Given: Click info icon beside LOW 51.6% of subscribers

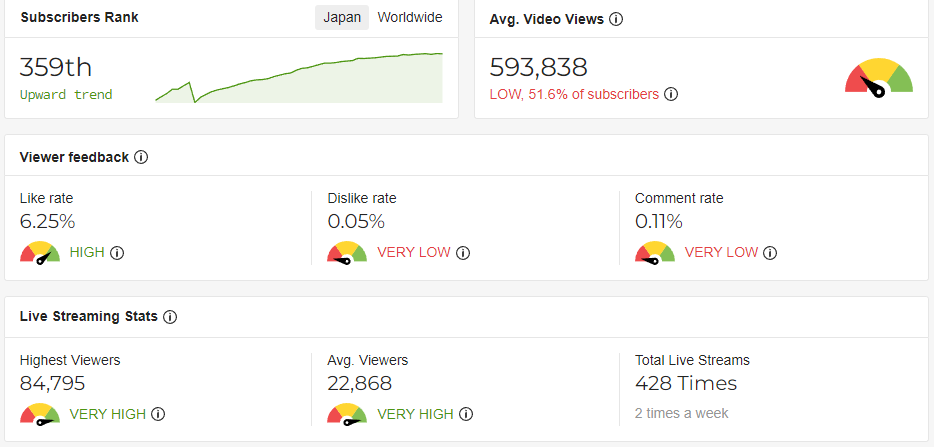Looking at the screenshot, I should pos(671,94).
